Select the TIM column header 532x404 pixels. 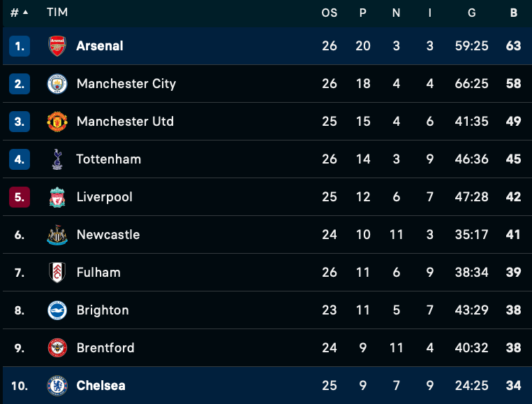coord(57,13)
